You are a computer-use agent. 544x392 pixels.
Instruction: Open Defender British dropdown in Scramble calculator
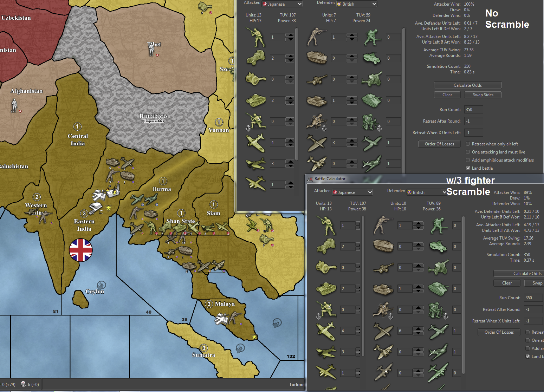[427, 192]
